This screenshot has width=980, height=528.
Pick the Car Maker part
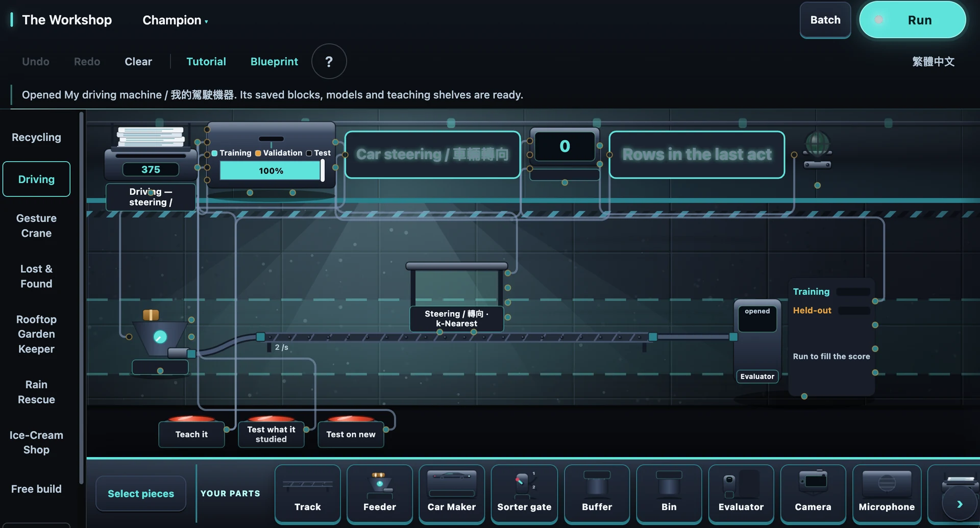[451, 493]
